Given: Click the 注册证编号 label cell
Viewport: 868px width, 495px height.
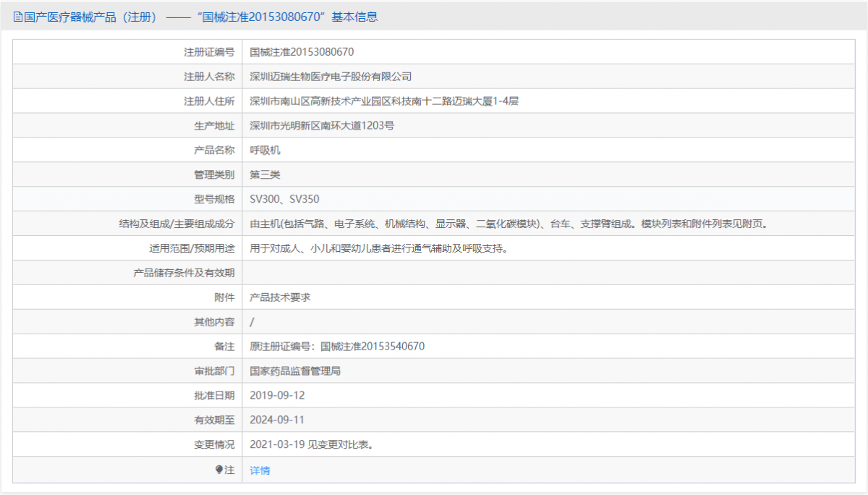Looking at the screenshot, I should tap(127, 52).
